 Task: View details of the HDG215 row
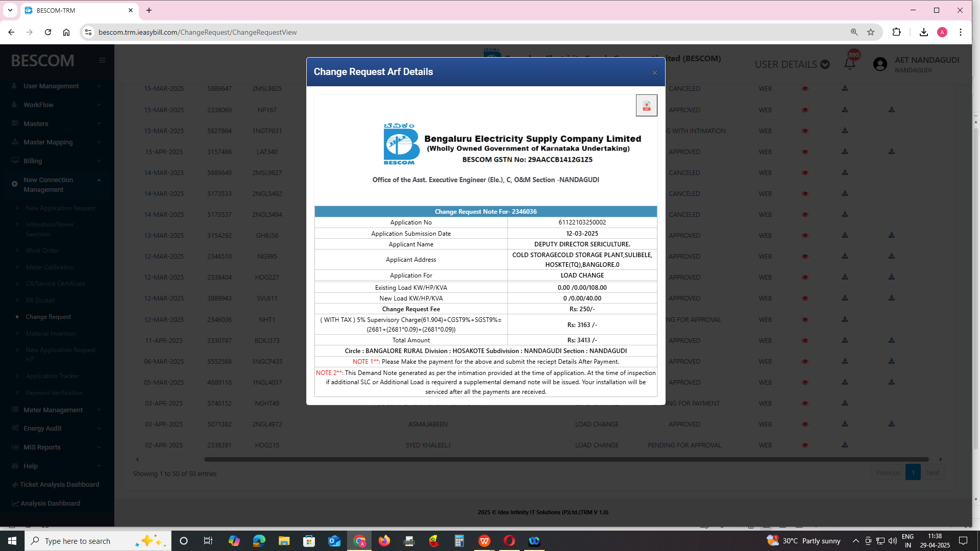[805, 445]
